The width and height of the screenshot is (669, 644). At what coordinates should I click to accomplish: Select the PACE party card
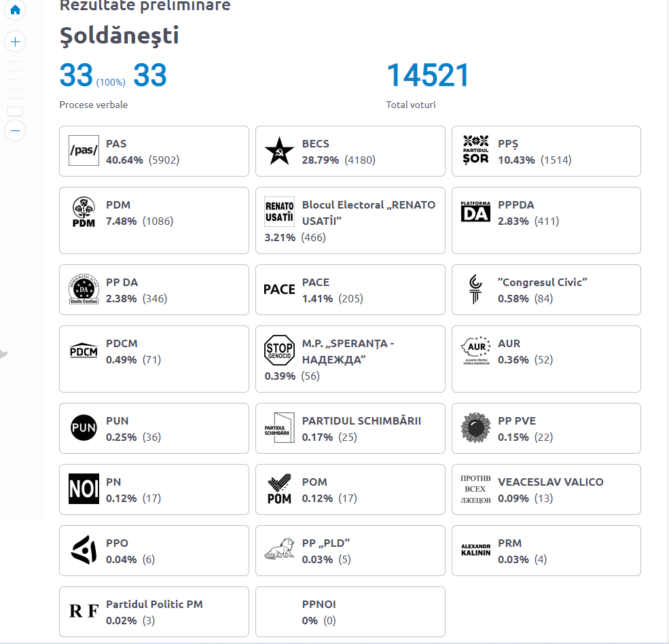point(350,290)
